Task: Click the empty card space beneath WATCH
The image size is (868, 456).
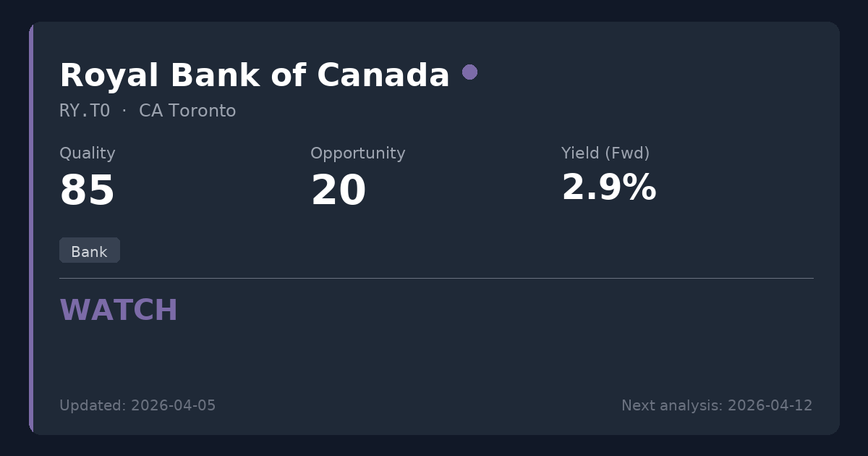Action: [434, 358]
